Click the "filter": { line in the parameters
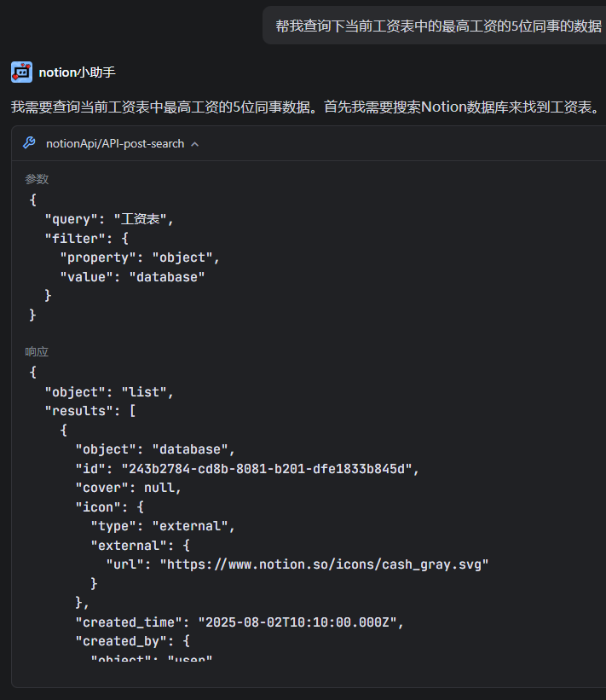Image resolution: width=606 pixels, height=700 pixels. [87, 239]
